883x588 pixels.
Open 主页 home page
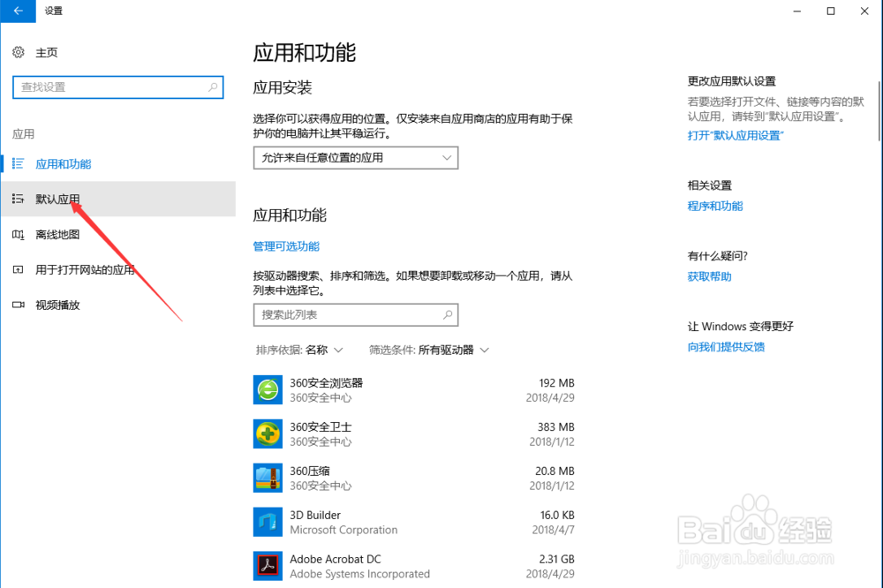(47, 52)
